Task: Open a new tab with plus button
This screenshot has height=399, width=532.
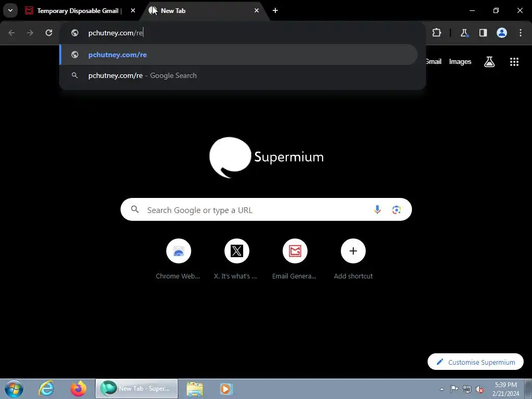Action: point(275,10)
